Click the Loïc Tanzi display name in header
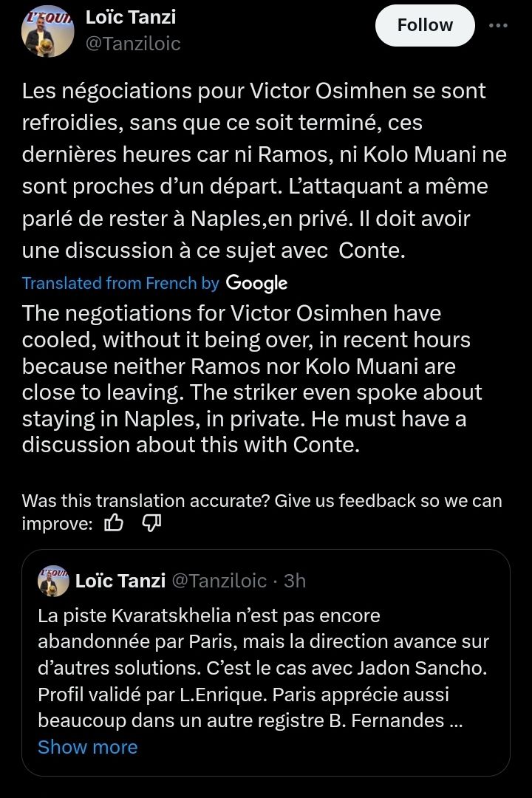 pos(131,17)
